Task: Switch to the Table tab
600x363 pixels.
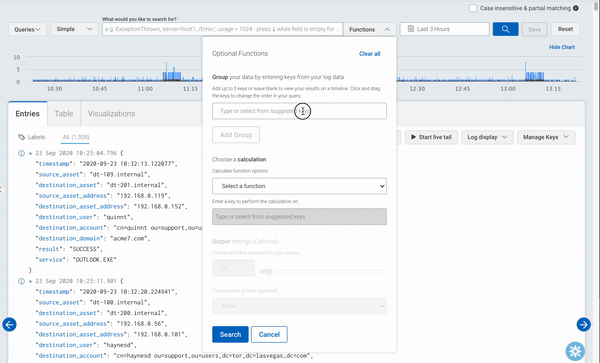Action: (64, 114)
